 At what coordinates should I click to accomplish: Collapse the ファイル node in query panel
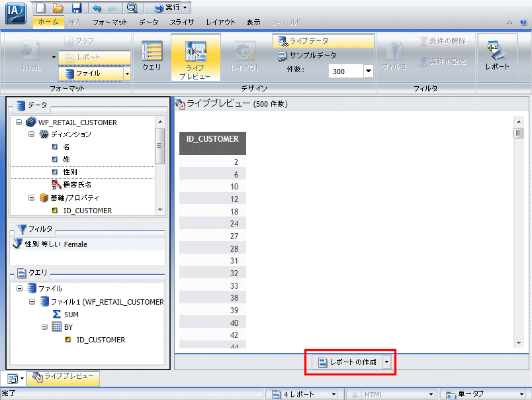[20, 289]
